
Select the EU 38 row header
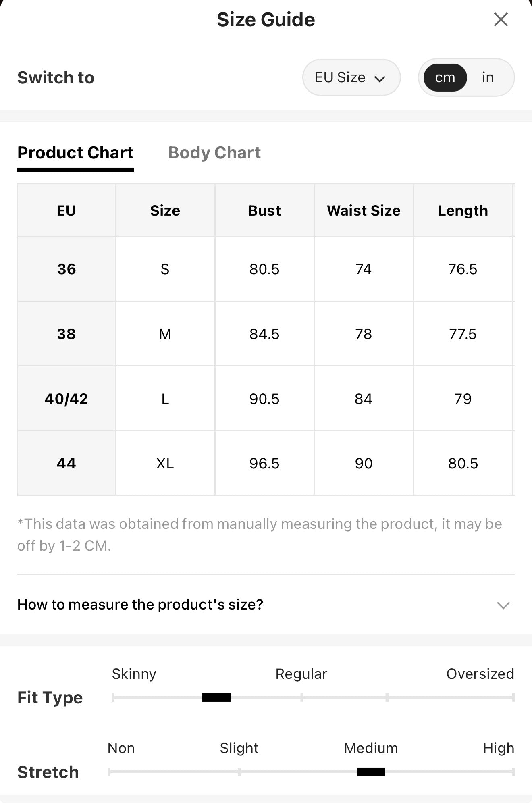point(66,334)
